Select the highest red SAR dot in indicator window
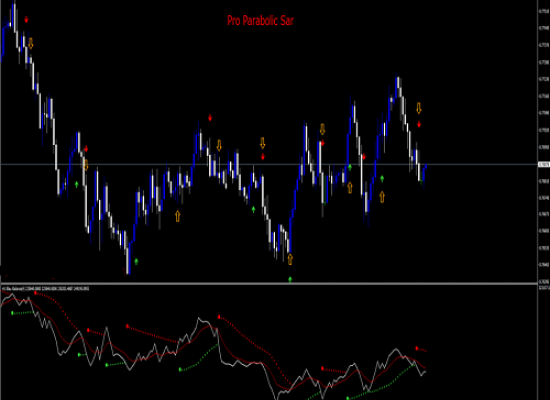Viewport: 550px width, 400px height. click(35, 293)
